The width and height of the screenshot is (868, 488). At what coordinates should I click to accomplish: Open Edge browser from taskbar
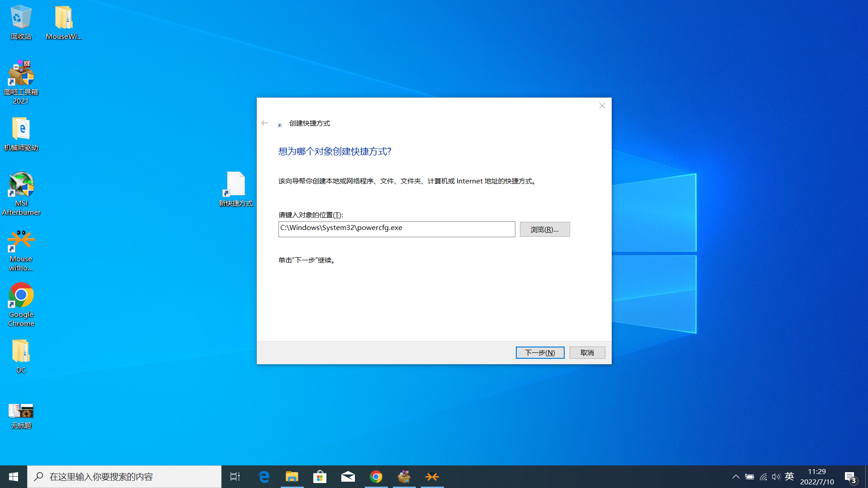pyautogui.click(x=264, y=477)
